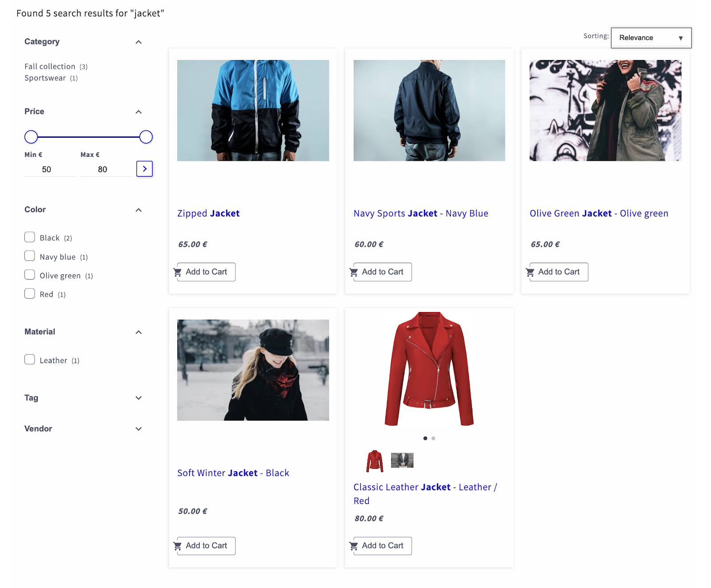711x588 pixels.
Task: Click the 60.00 € price text
Action: (369, 244)
